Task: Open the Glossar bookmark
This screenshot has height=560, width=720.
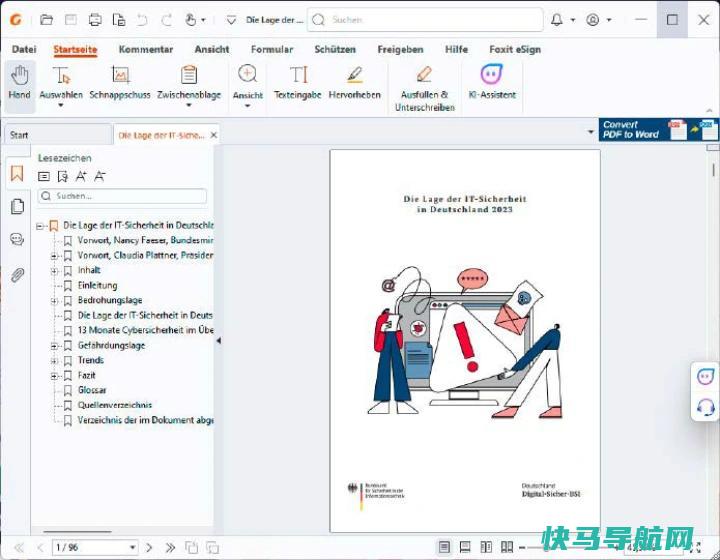Action: pos(92,390)
